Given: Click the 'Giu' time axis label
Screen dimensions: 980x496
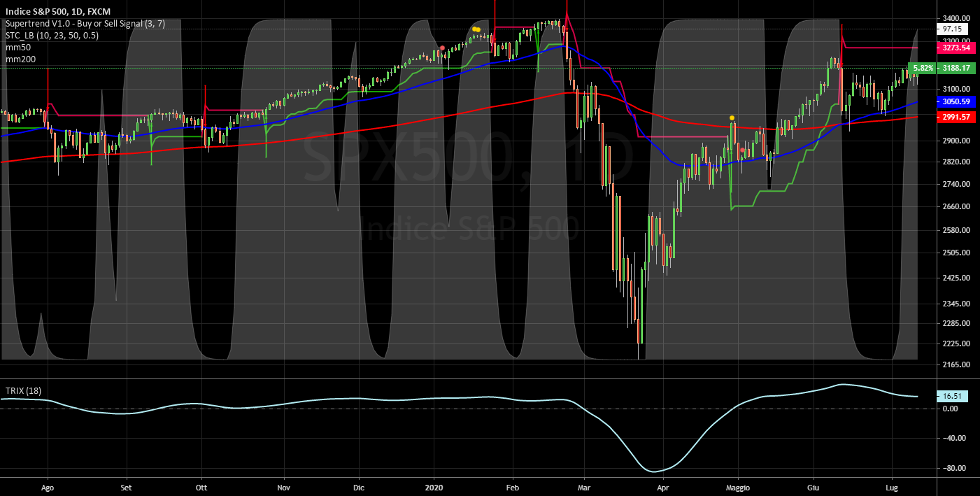Looking at the screenshot, I should 814,487.
